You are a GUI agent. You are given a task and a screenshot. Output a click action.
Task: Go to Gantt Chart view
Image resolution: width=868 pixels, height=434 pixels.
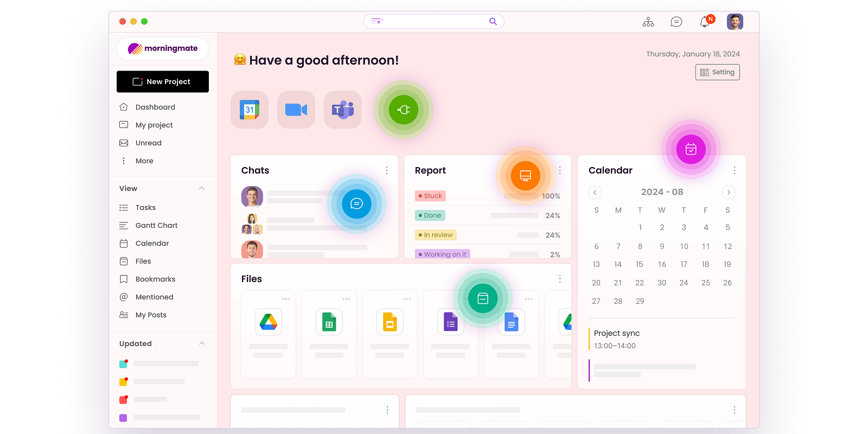pyautogui.click(x=156, y=225)
